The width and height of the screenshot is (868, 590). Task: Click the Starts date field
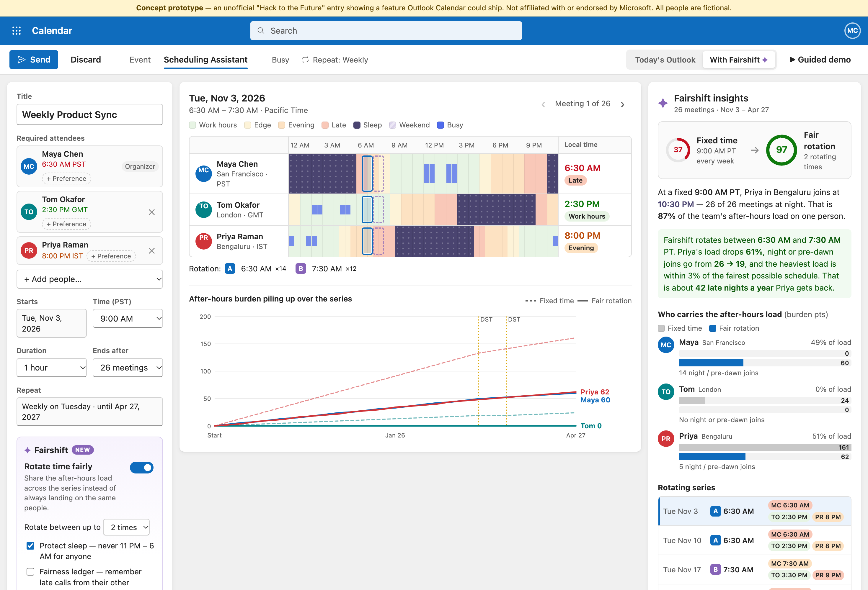tap(52, 323)
